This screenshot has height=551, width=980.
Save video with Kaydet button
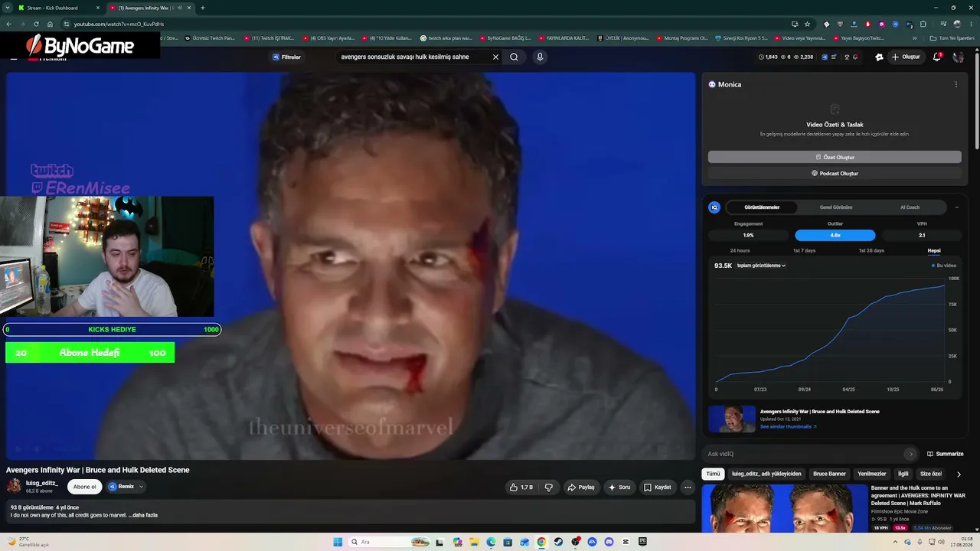[658, 487]
